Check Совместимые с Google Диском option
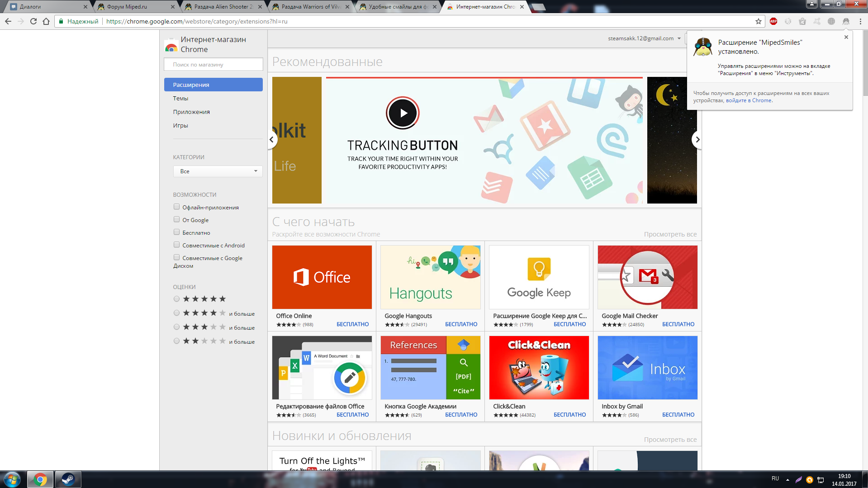The height and width of the screenshot is (488, 868). 177,257
